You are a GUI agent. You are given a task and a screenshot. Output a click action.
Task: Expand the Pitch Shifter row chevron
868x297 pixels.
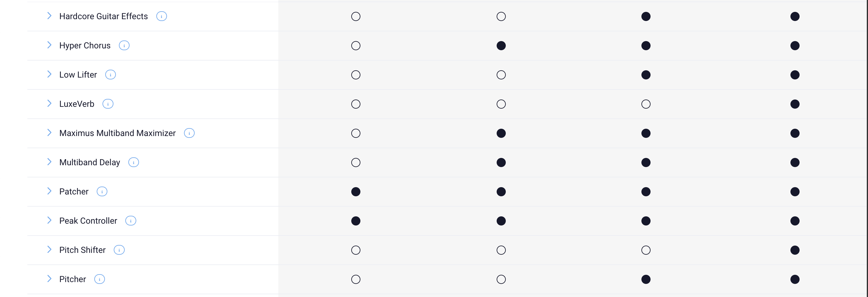tap(49, 250)
